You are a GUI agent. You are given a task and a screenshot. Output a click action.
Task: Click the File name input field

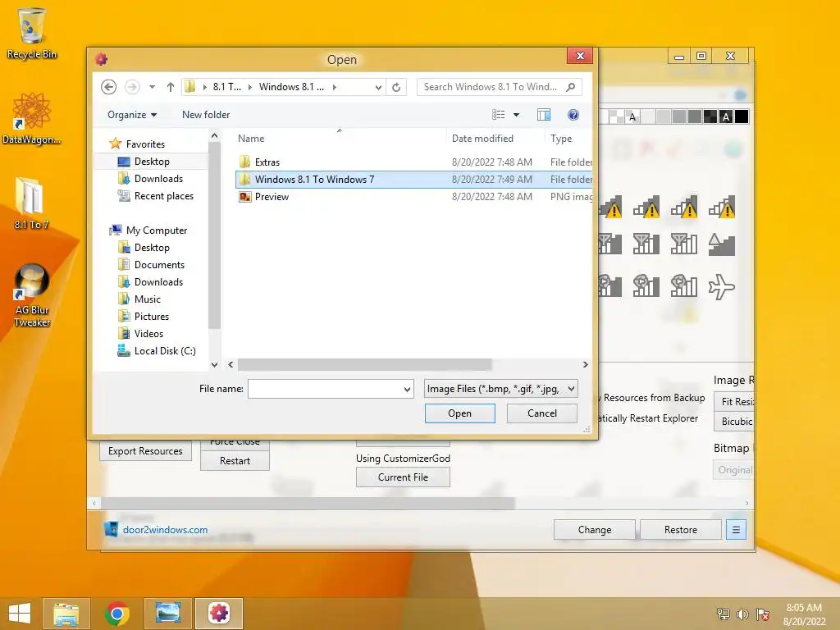coord(330,389)
